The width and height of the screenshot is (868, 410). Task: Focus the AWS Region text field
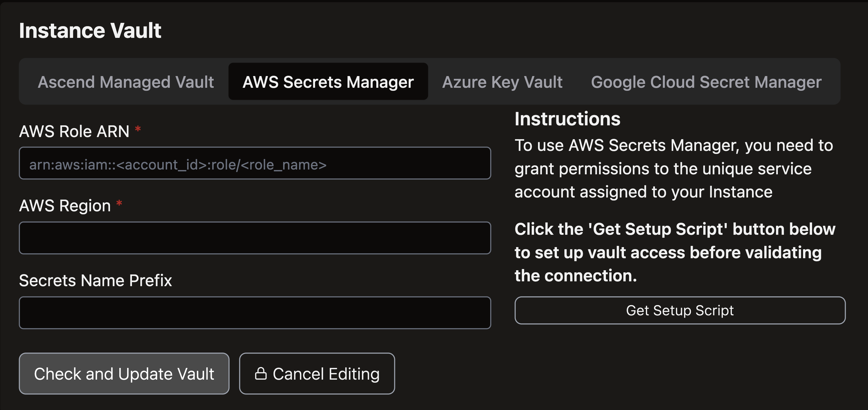coord(255,238)
